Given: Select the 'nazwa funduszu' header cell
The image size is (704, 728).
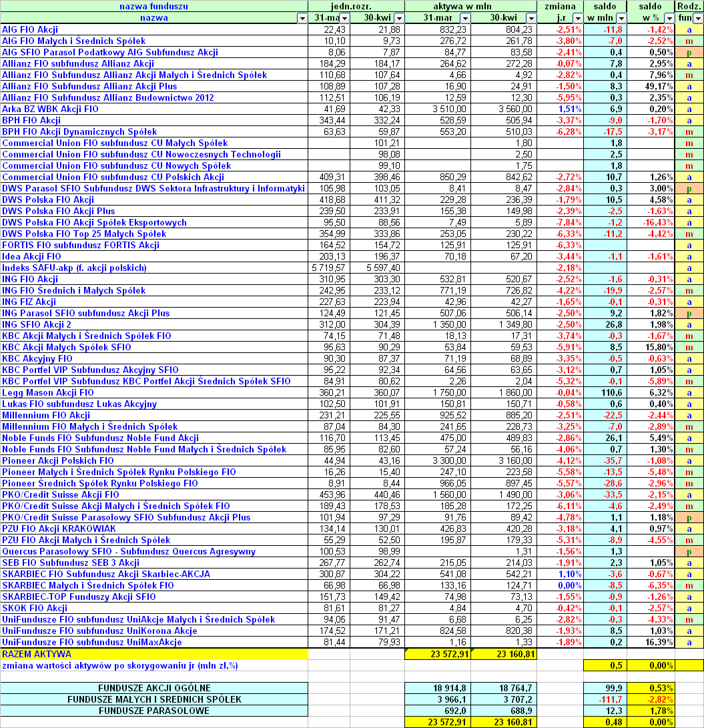Looking at the screenshot, I should [153, 6].
